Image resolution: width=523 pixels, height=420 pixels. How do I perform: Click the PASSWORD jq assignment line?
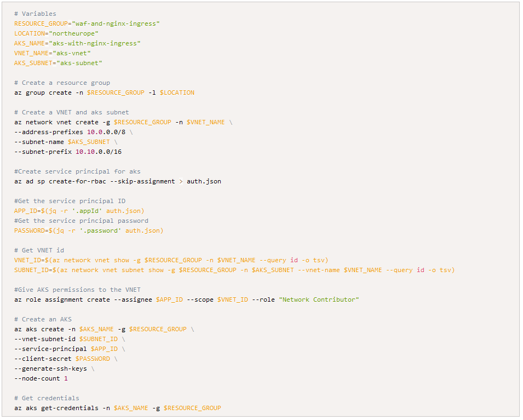[89, 231]
